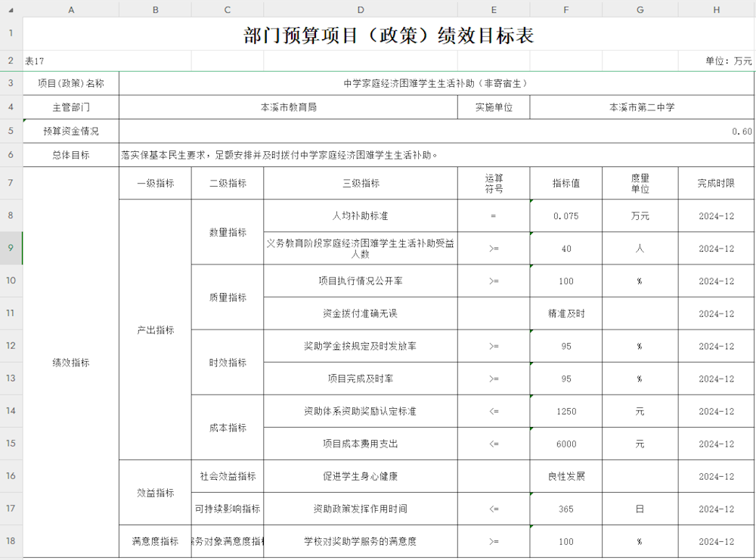
Task: Click the 度量单位 header cell
Action: [x=640, y=183]
